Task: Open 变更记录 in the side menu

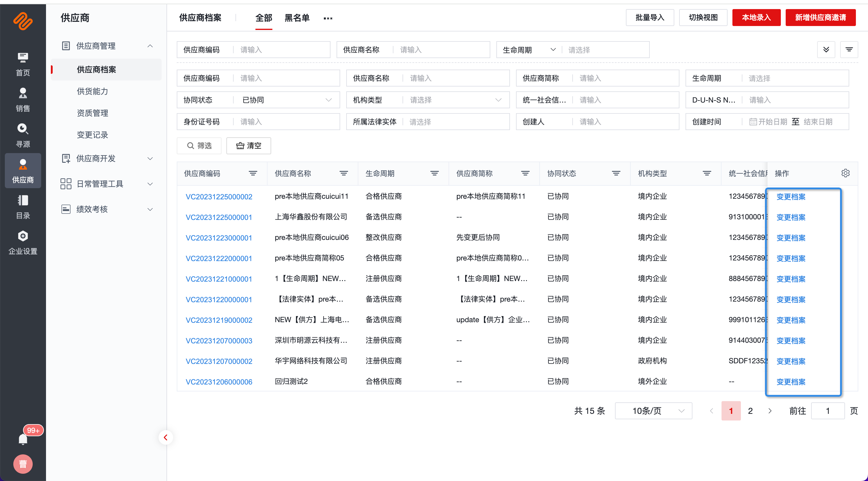Action: point(92,135)
